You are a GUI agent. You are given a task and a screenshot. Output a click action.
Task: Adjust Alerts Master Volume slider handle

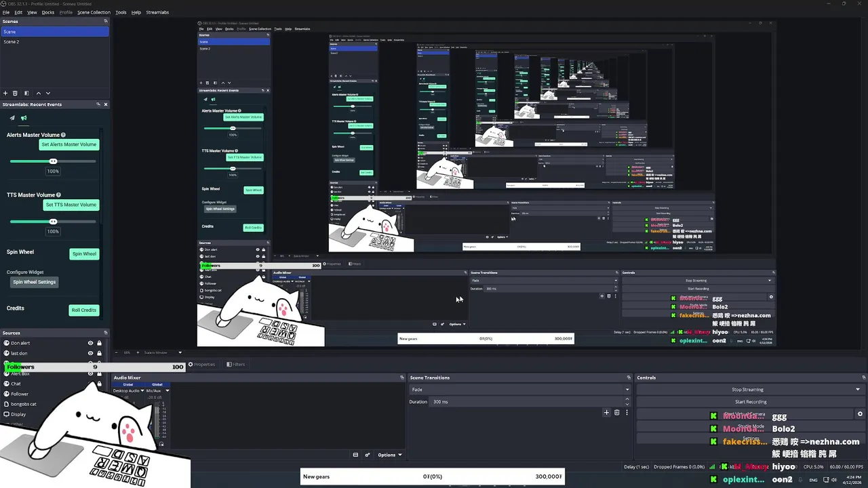53,161
